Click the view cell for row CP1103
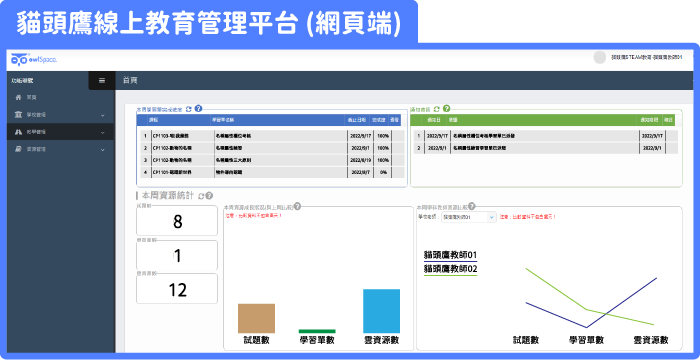 [x=398, y=136]
